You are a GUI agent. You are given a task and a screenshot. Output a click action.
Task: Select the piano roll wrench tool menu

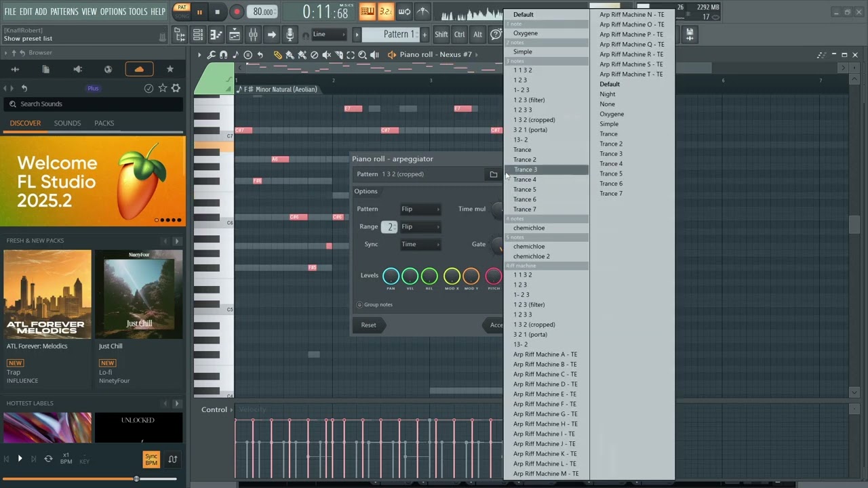tap(211, 55)
